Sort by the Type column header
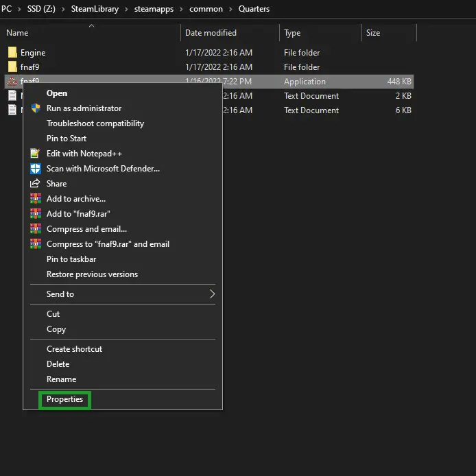 click(x=292, y=33)
